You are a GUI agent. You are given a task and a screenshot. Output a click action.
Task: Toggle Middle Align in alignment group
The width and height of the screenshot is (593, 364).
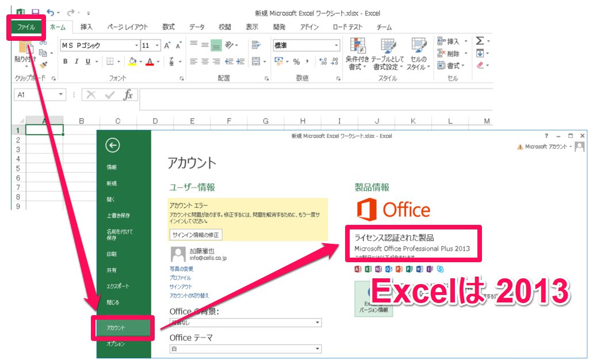tap(205, 45)
